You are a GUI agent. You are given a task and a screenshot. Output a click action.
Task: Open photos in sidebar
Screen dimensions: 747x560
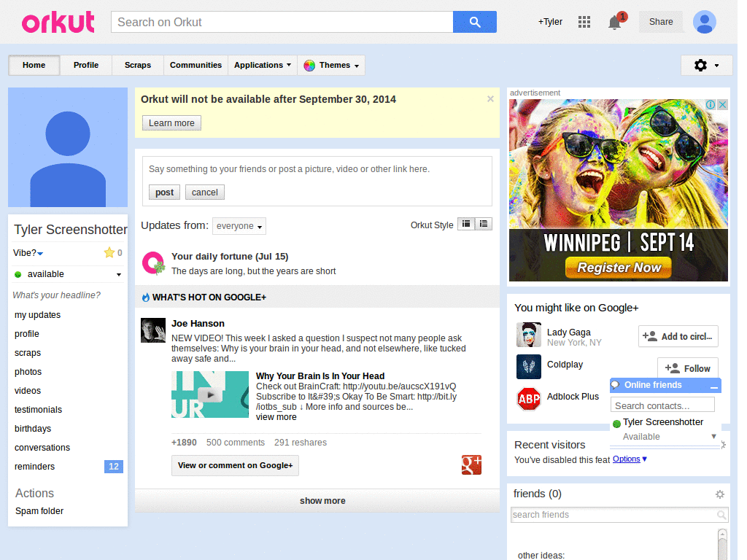click(x=28, y=372)
